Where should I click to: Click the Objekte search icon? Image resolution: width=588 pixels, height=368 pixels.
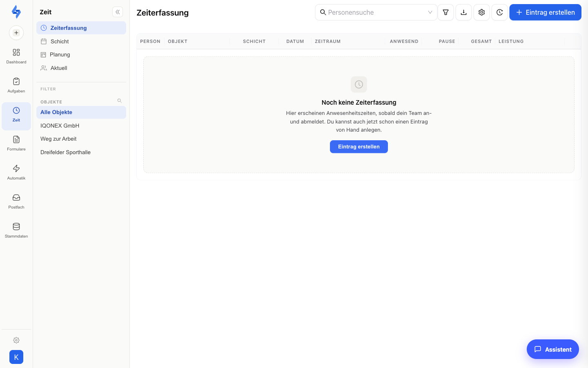pos(120,101)
